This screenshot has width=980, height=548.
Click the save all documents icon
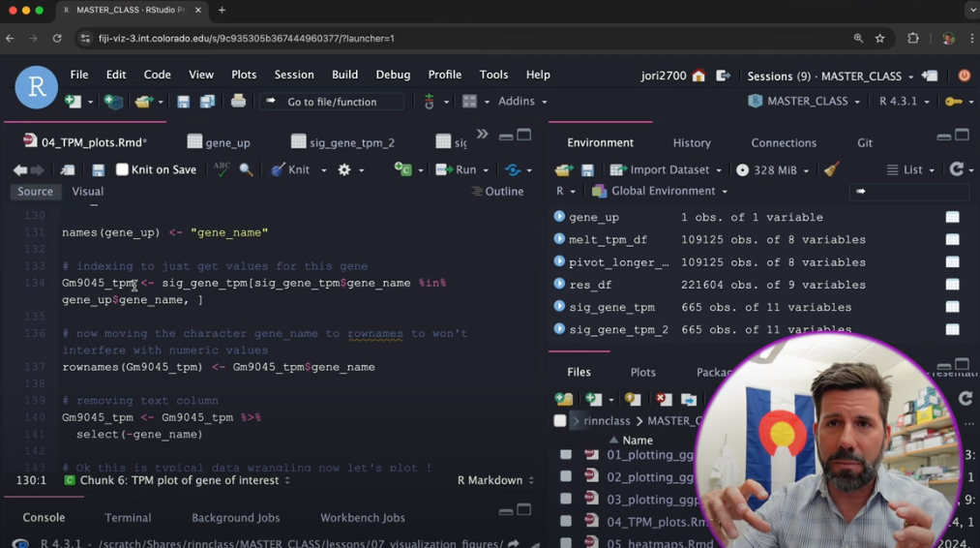click(x=207, y=102)
